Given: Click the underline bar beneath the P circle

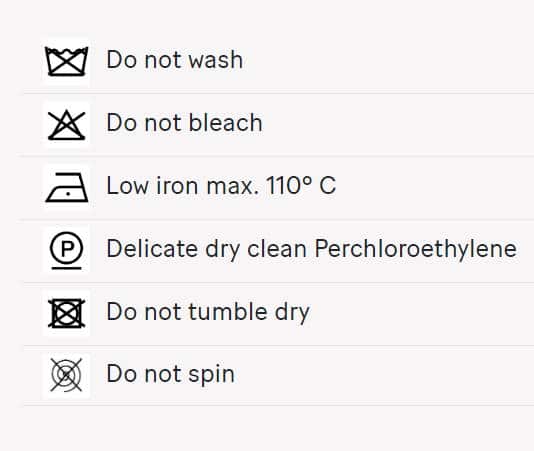Looking at the screenshot, I should [x=67, y=268].
